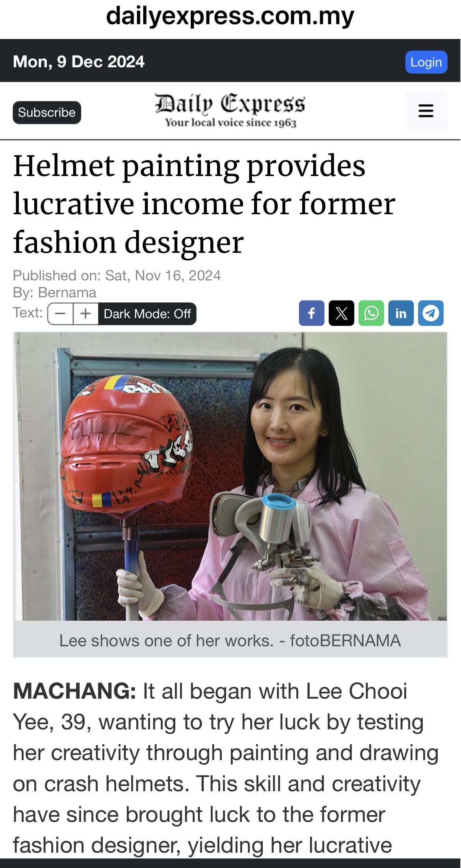Open the Daily Express logo homepage

coord(230,111)
